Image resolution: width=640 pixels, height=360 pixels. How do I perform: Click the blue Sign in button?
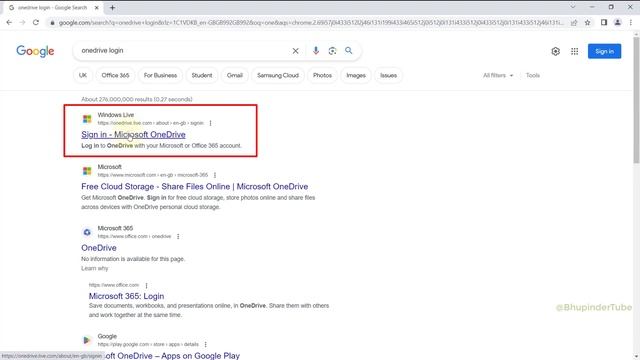tap(604, 51)
